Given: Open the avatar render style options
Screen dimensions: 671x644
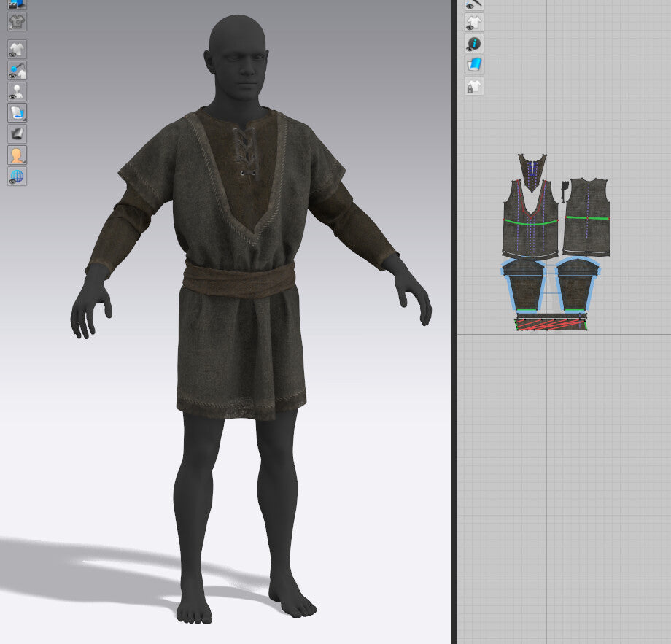Looking at the screenshot, I should pos(17,155).
